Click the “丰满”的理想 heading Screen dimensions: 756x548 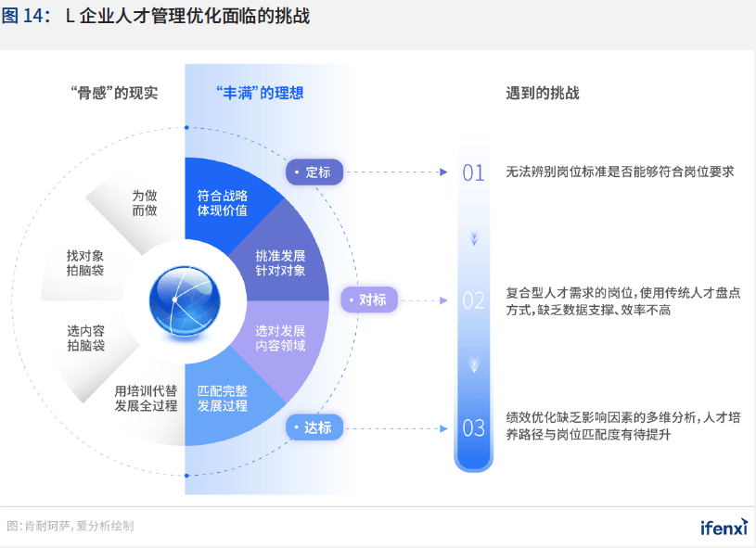click(x=260, y=93)
